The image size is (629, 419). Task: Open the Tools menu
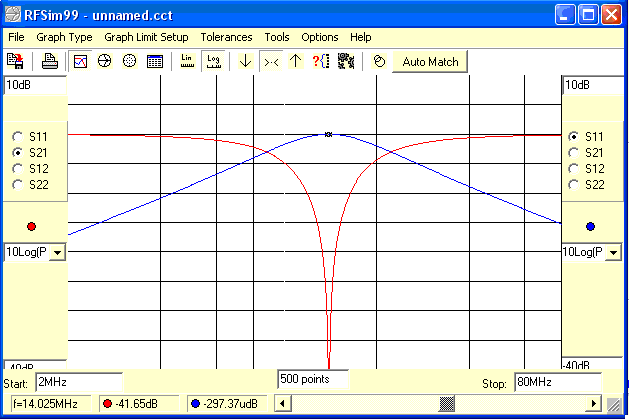277,37
